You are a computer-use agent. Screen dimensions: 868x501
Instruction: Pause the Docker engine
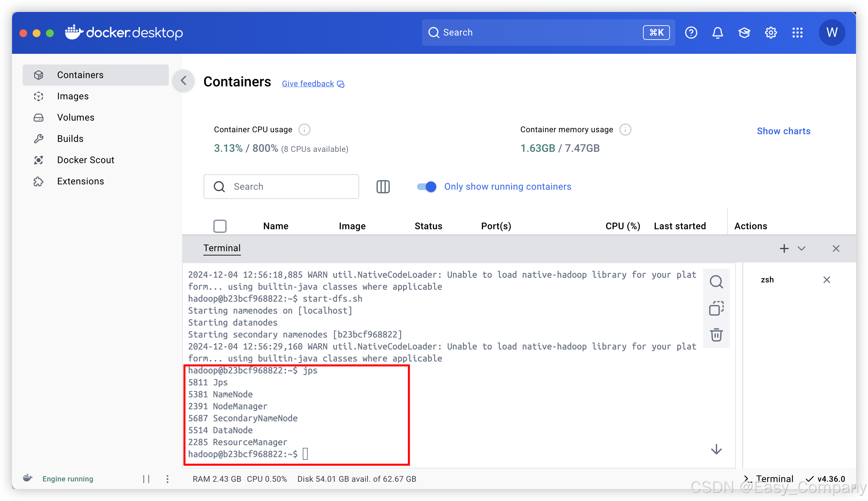[146, 479]
